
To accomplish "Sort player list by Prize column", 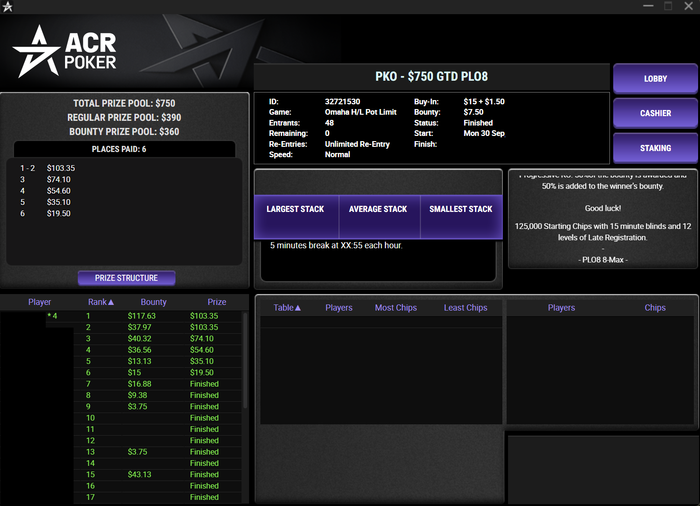I will coord(217,302).
